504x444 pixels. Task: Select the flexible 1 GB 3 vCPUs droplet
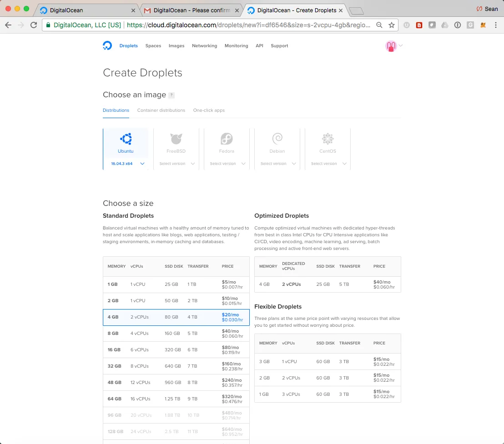pos(328,394)
